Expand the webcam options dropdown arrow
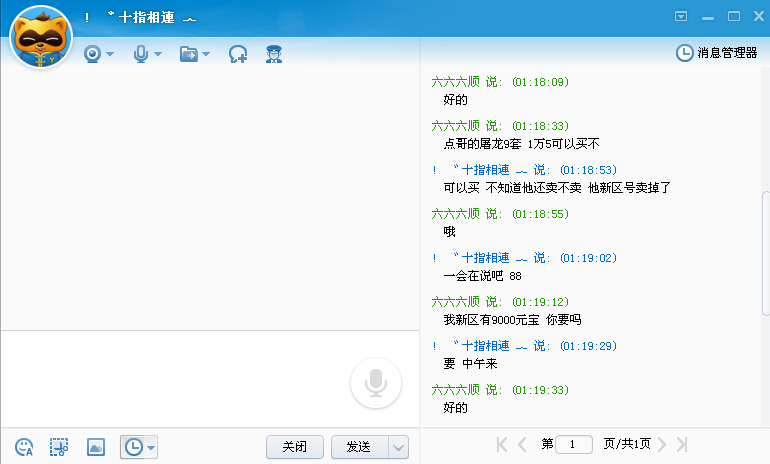Screen dimensions: 770x464 tap(110, 54)
